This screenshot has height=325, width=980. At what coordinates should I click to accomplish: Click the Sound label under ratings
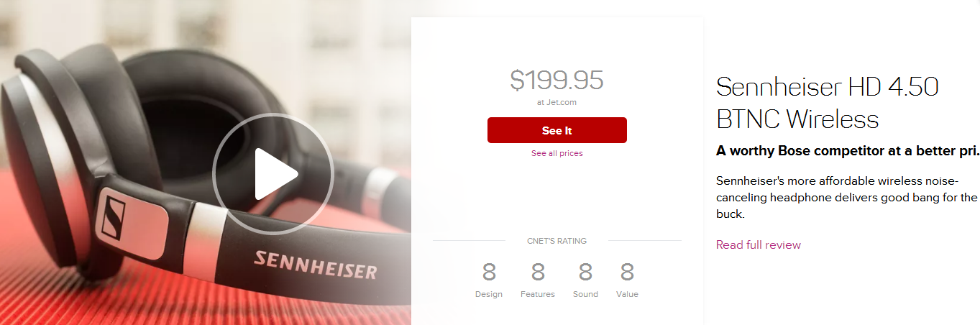(585, 294)
